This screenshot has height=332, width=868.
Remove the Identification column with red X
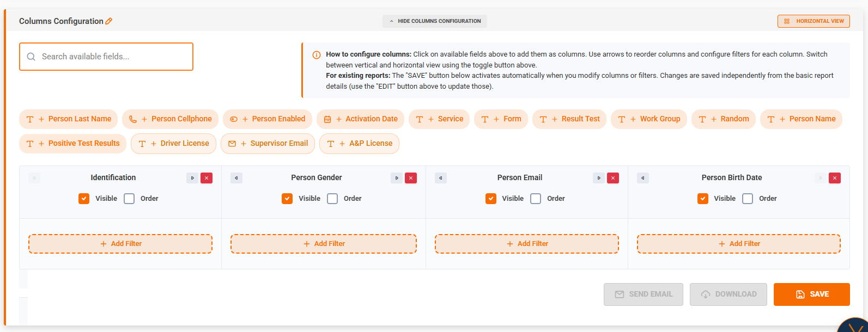(x=207, y=178)
